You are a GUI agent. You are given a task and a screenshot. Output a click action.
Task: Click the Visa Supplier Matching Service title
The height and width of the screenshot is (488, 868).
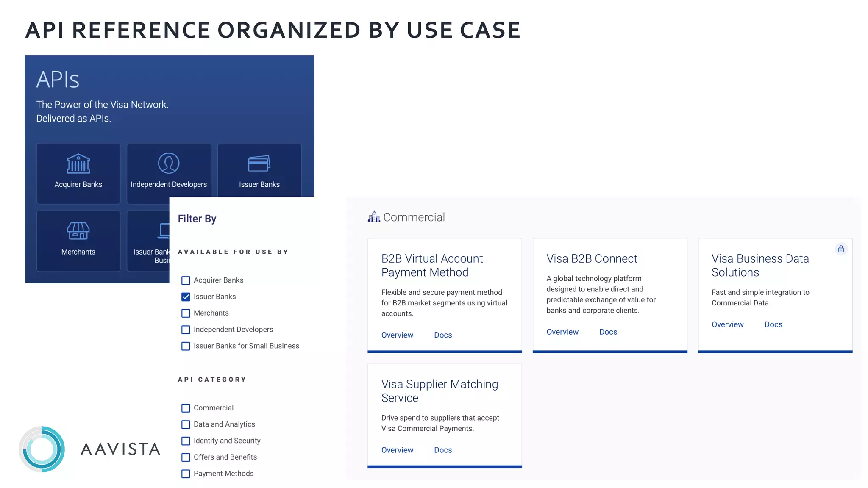(x=440, y=391)
